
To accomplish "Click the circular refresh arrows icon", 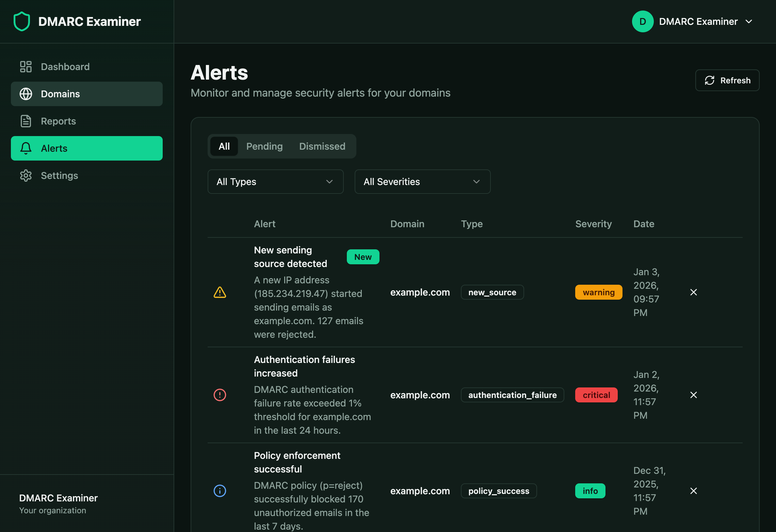I will point(710,80).
